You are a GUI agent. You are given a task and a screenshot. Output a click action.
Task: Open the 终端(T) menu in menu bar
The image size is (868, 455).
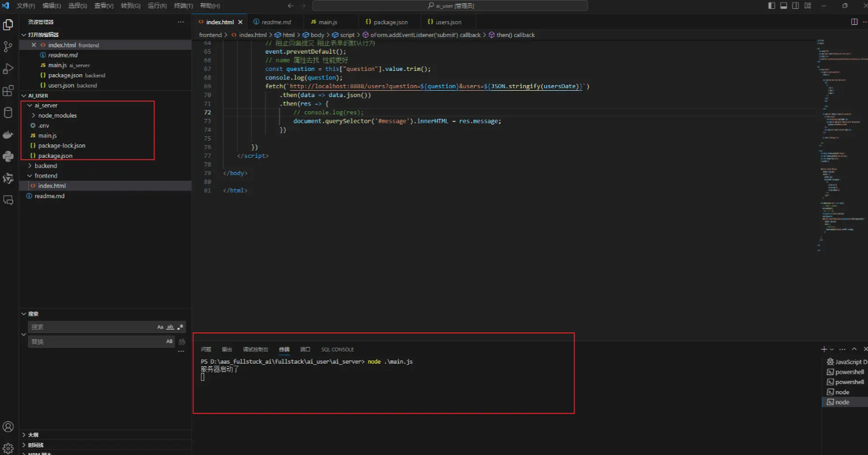click(184, 6)
